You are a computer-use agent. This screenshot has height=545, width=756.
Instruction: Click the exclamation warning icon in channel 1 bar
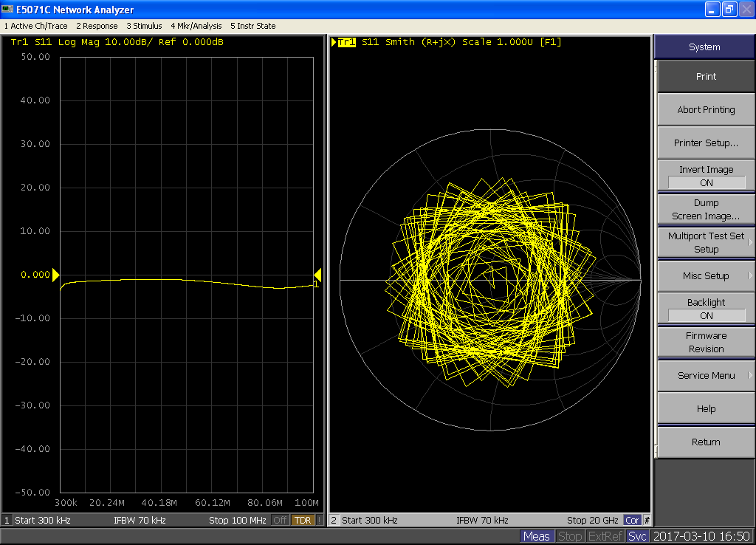(x=319, y=521)
